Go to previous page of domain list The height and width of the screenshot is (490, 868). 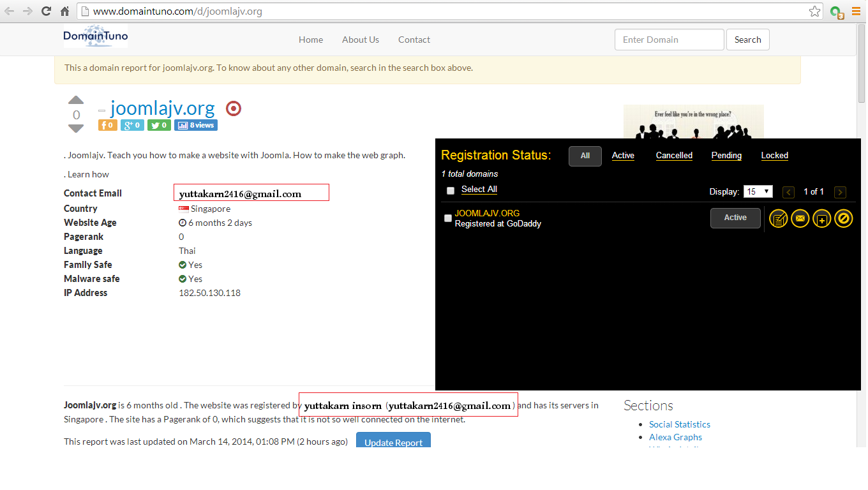(789, 192)
